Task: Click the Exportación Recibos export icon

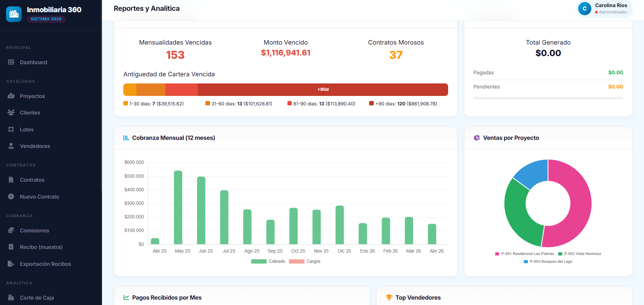Action: point(11,264)
